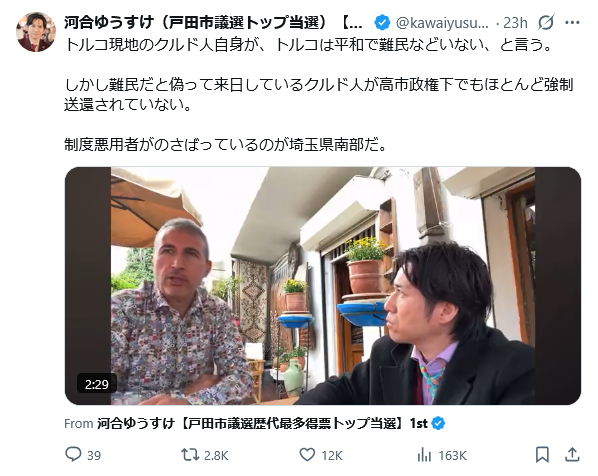The height and width of the screenshot is (476, 598).
Task: View post analytics bar chart icon
Action: tap(424, 455)
